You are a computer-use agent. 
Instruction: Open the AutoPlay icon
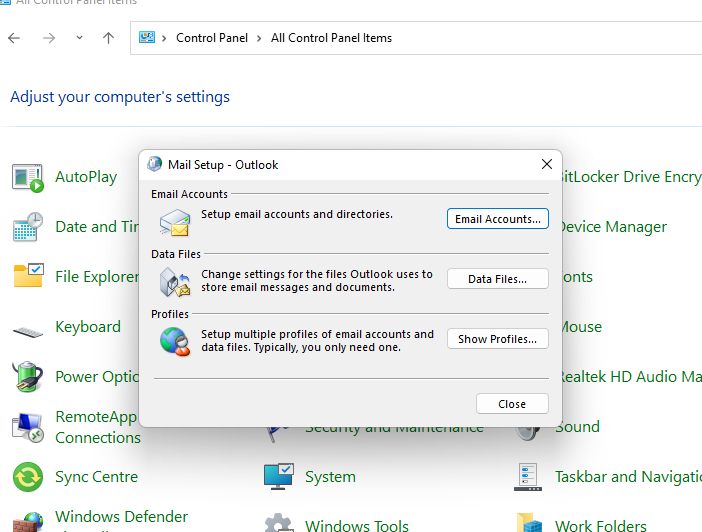(28, 178)
